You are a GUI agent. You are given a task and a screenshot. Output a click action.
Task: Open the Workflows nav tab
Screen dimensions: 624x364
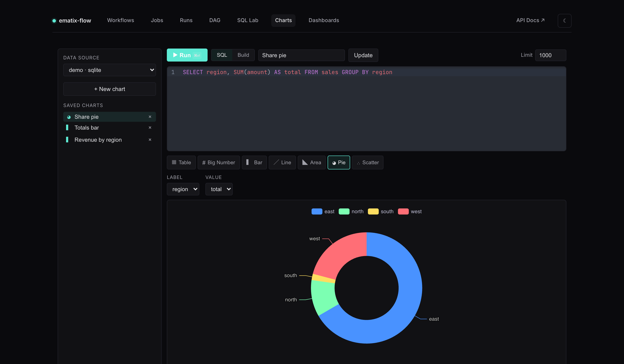pos(121,20)
